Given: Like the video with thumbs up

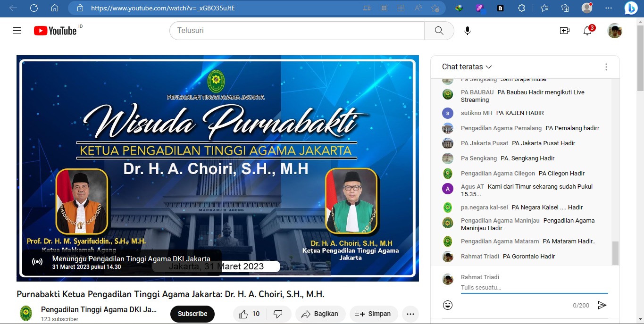Looking at the screenshot, I should click(x=249, y=314).
